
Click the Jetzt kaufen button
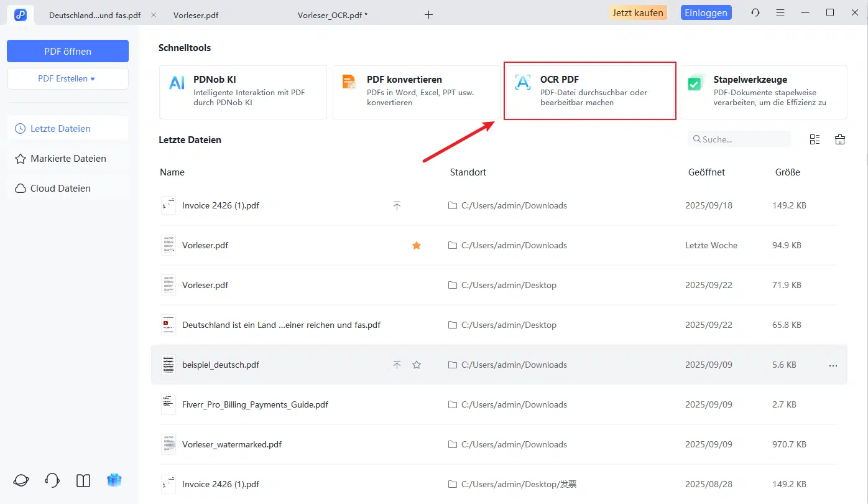coord(637,12)
